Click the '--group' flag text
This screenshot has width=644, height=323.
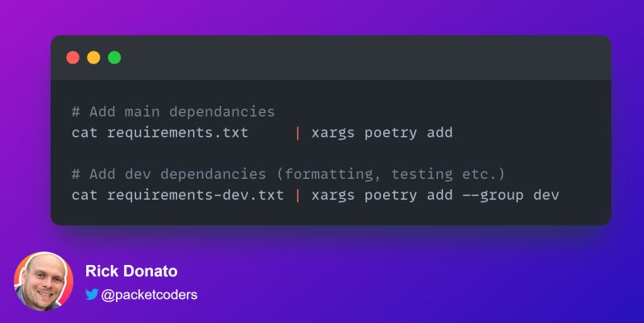[x=493, y=195]
